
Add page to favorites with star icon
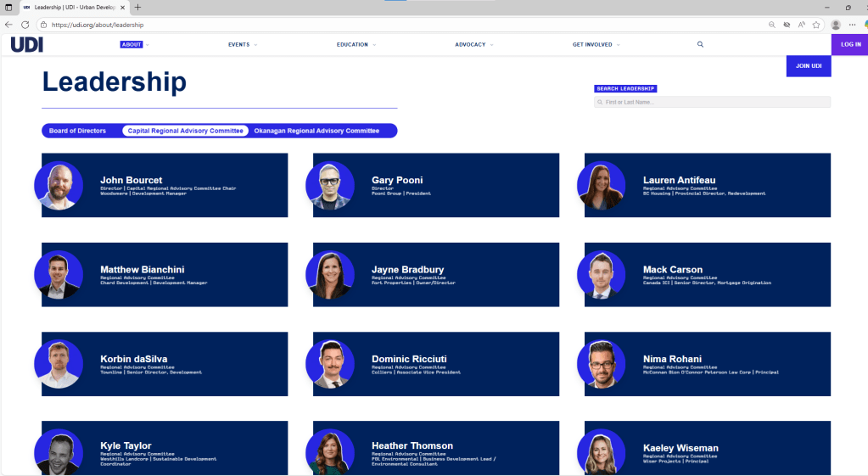pyautogui.click(x=815, y=25)
